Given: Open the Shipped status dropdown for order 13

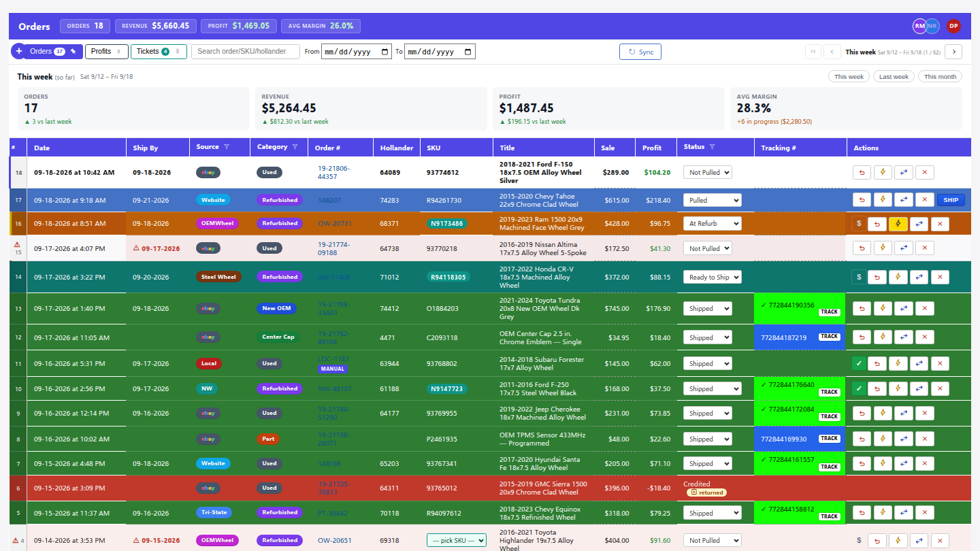Looking at the screenshot, I should [708, 309].
